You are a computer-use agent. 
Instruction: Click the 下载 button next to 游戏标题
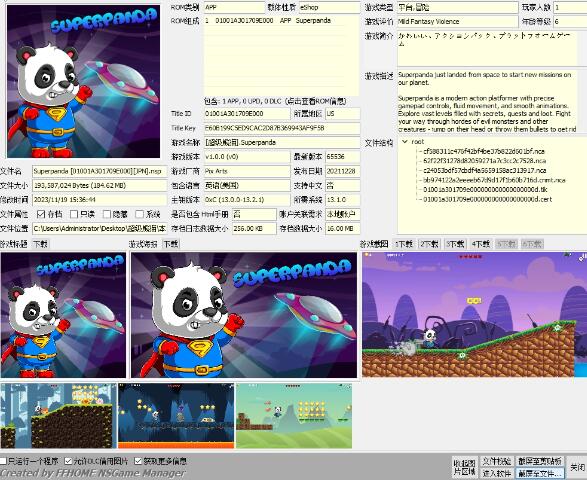(x=40, y=244)
